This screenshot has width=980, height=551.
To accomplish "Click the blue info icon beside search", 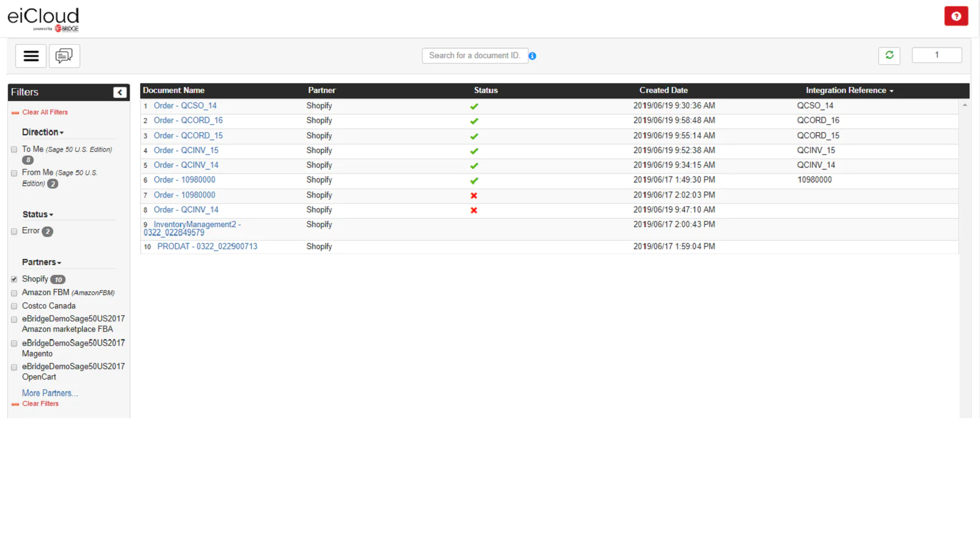I will point(532,56).
